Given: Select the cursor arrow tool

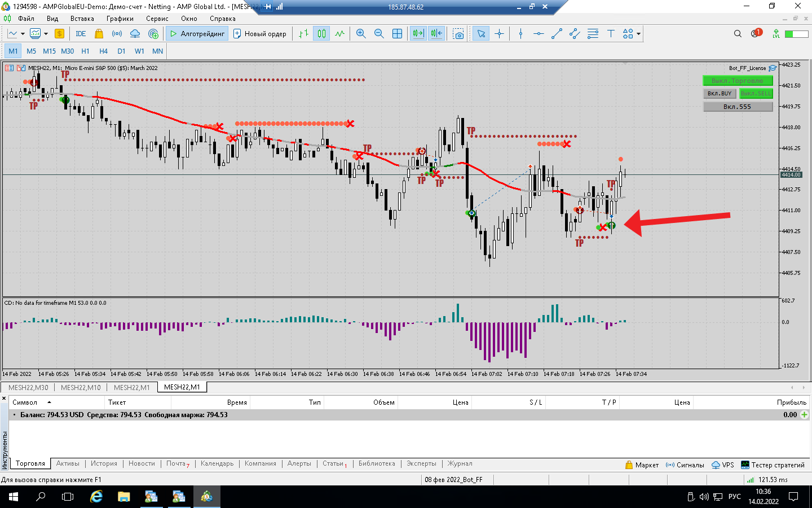Looking at the screenshot, I should click(x=481, y=34).
